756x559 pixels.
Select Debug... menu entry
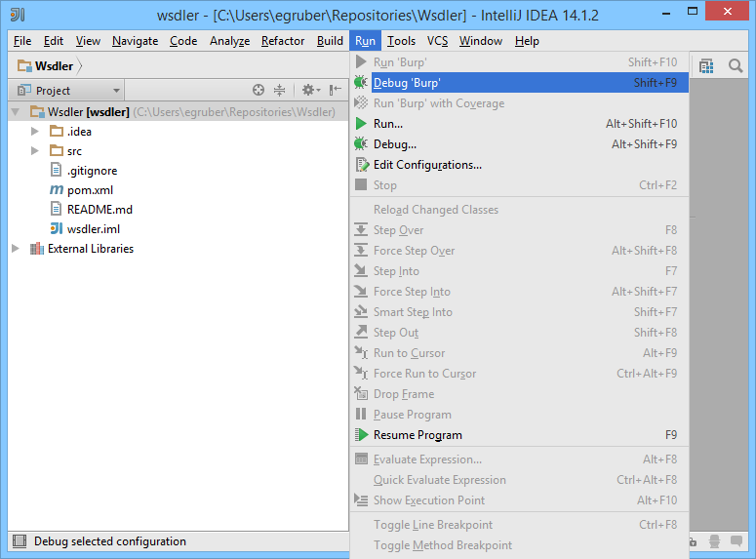coord(520,143)
